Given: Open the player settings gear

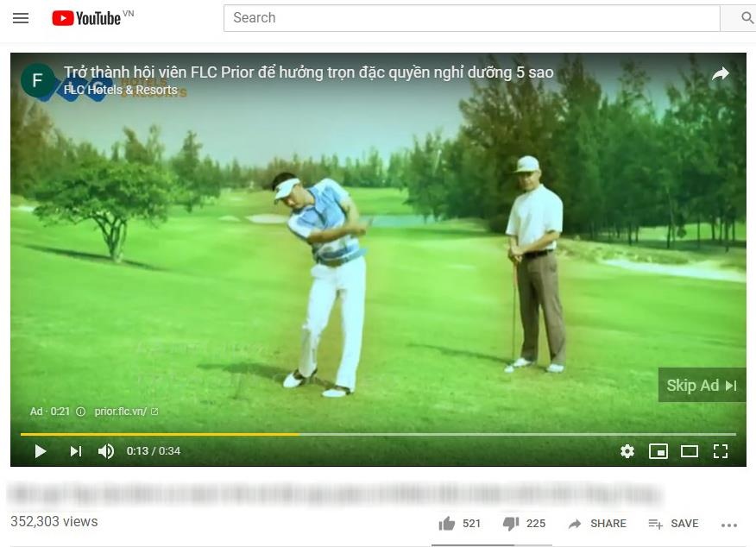Looking at the screenshot, I should coord(627,451).
